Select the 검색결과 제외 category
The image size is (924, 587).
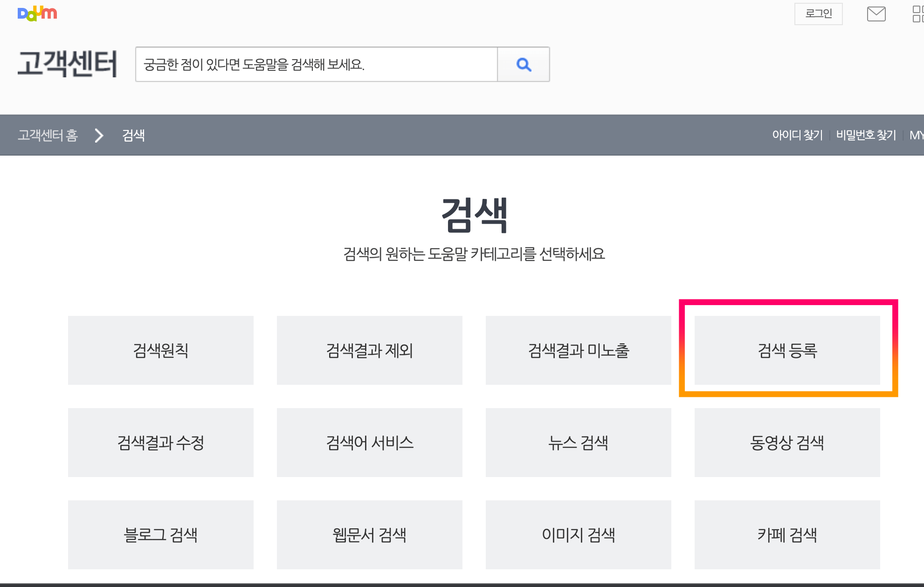[x=370, y=350]
